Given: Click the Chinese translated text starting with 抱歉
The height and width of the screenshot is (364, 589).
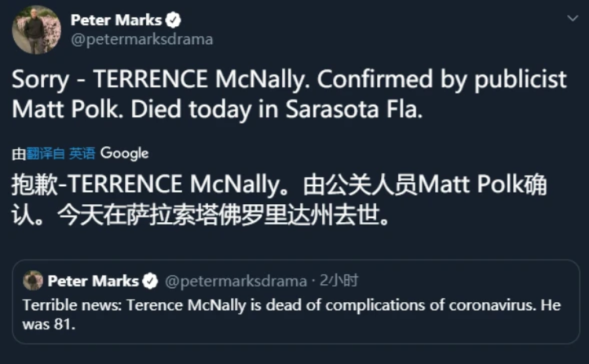Looking at the screenshot, I should click(x=157, y=187).
